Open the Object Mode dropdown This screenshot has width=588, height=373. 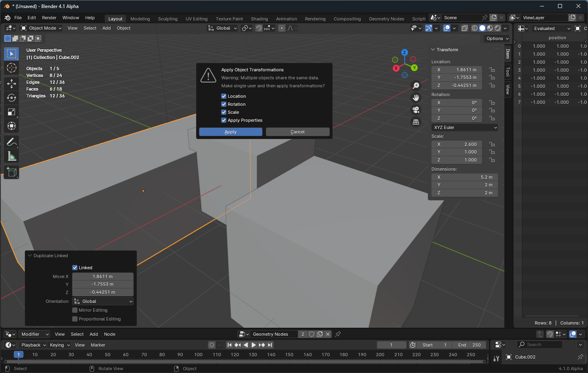(x=41, y=28)
